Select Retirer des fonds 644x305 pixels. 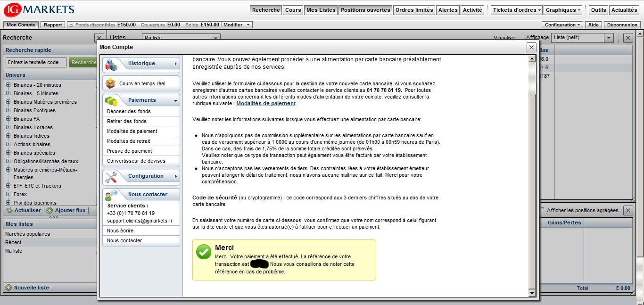coord(141,121)
